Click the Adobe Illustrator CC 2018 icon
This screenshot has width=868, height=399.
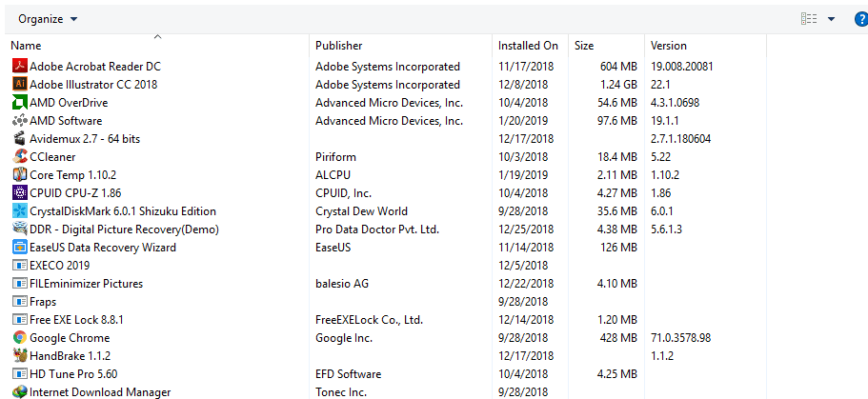(20, 85)
